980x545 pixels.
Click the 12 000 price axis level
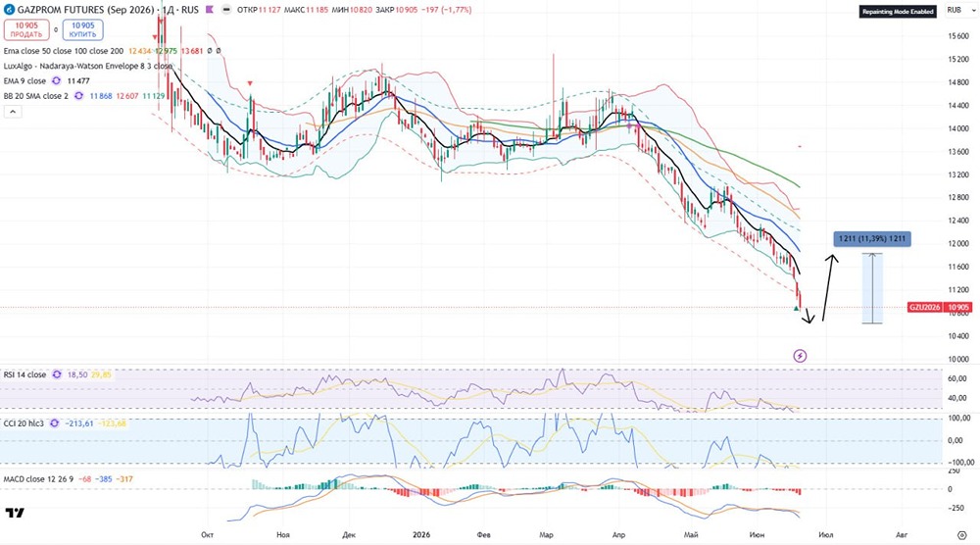958,244
